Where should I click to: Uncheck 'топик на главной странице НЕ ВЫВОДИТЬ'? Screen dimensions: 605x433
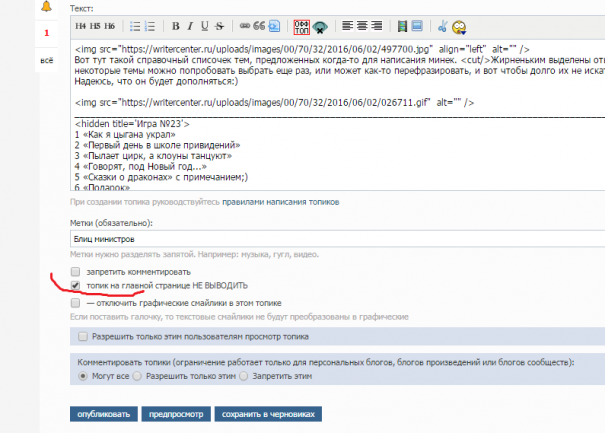(x=75, y=286)
